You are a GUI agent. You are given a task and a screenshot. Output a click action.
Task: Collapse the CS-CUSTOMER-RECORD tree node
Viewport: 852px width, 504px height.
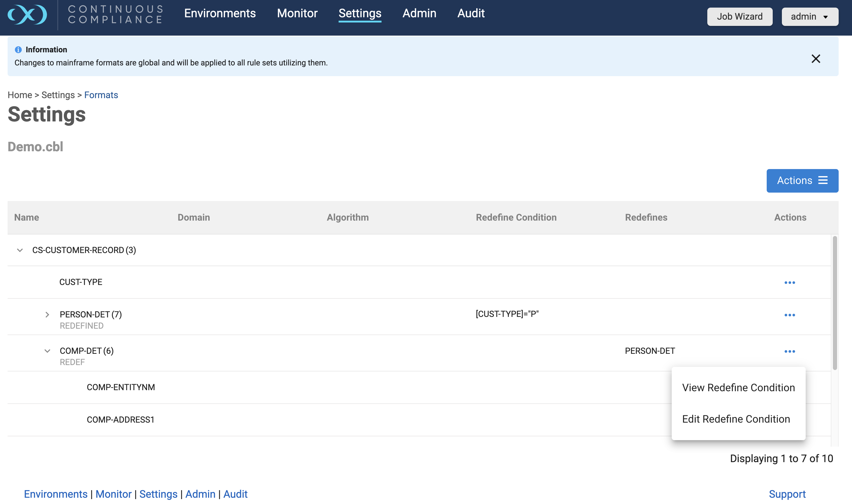point(20,250)
